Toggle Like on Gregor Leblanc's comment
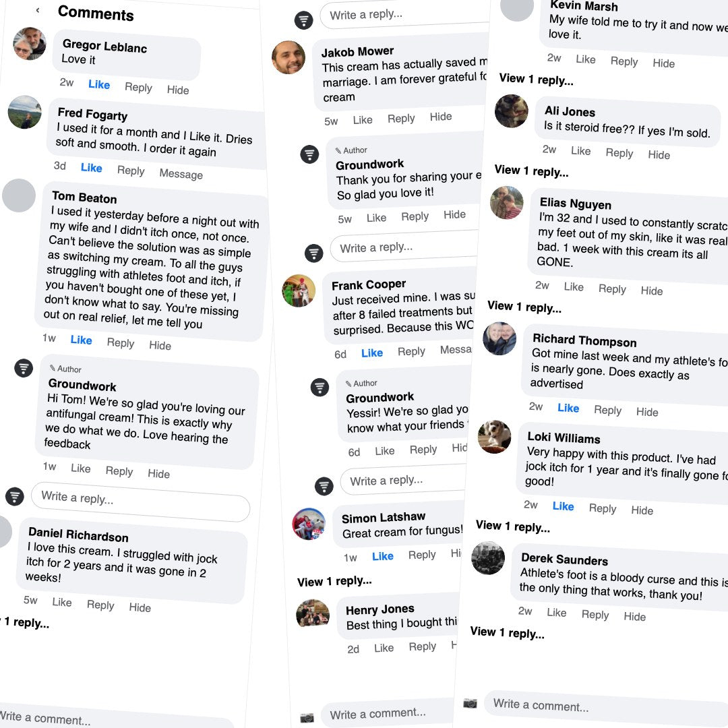 [99, 84]
